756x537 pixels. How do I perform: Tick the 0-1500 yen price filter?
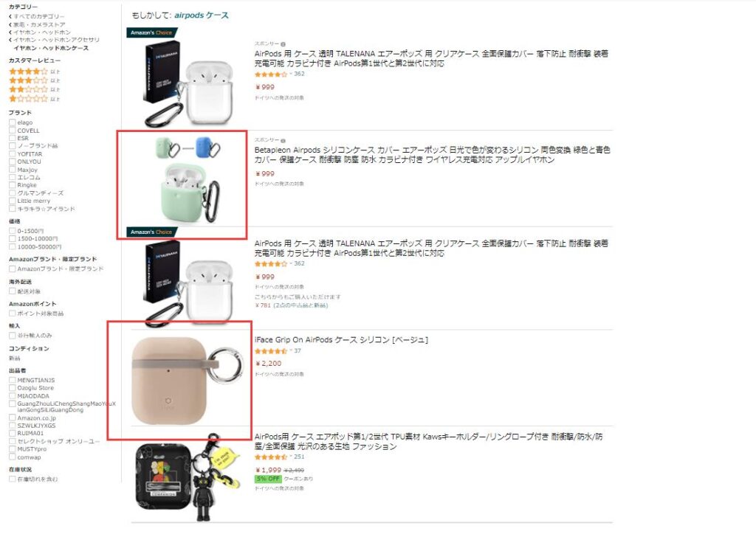[12, 231]
